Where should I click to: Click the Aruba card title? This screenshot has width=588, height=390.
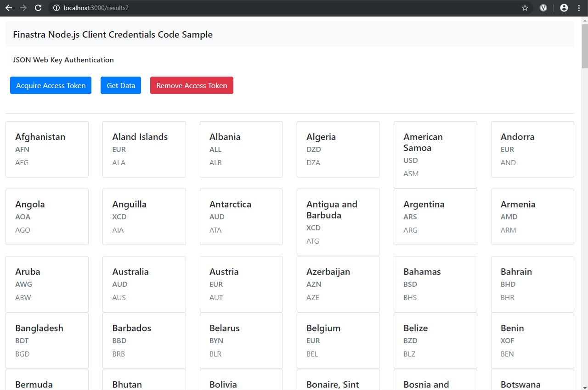tap(28, 272)
